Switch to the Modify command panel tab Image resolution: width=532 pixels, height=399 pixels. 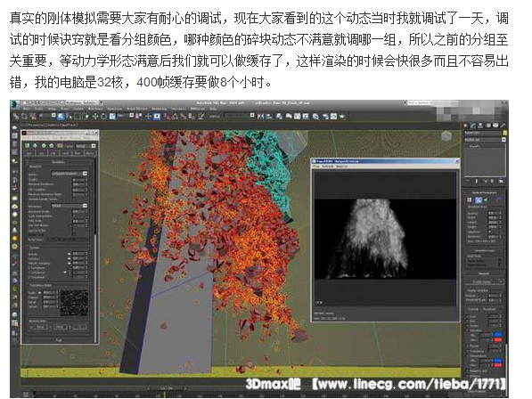pyautogui.click(x=472, y=125)
